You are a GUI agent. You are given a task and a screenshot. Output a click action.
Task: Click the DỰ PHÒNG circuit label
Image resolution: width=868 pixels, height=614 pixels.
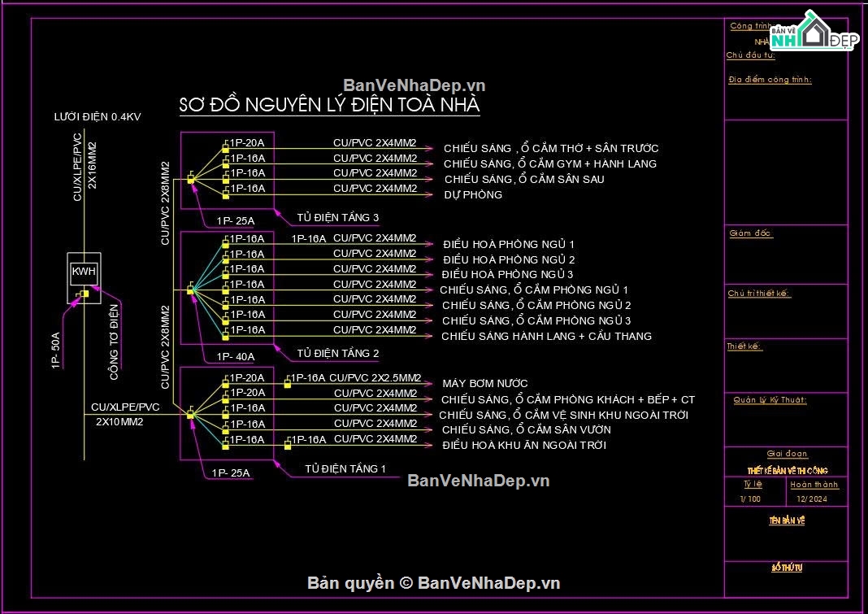point(473,195)
